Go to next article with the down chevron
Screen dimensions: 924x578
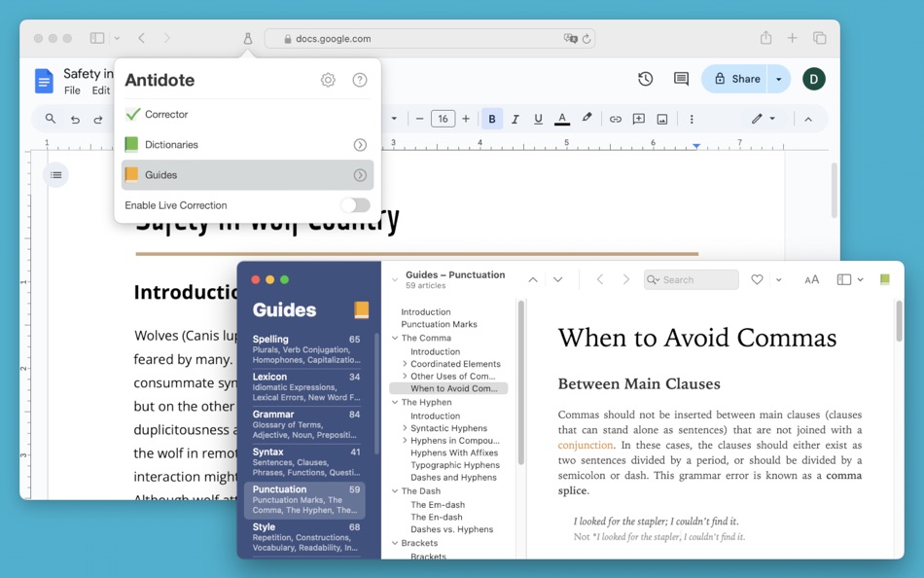point(557,279)
